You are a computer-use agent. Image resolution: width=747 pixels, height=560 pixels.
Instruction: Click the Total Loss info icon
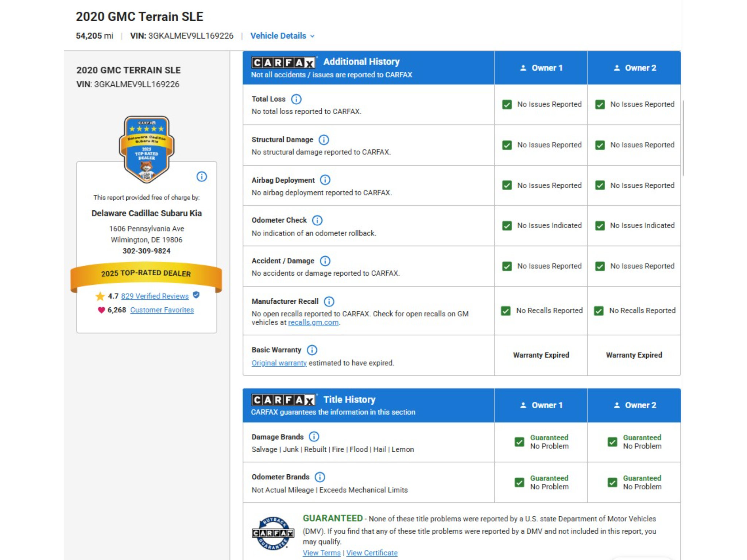tap(296, 99)
